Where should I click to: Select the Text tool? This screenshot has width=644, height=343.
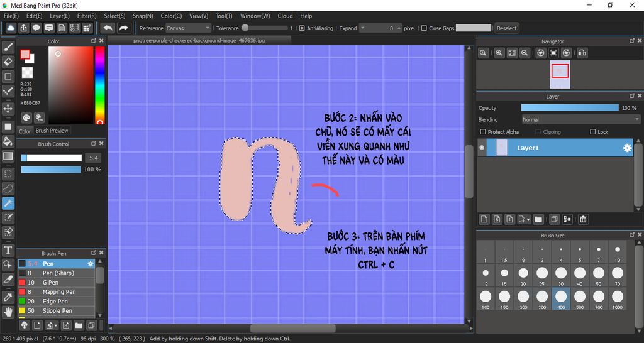click(8, 250)
